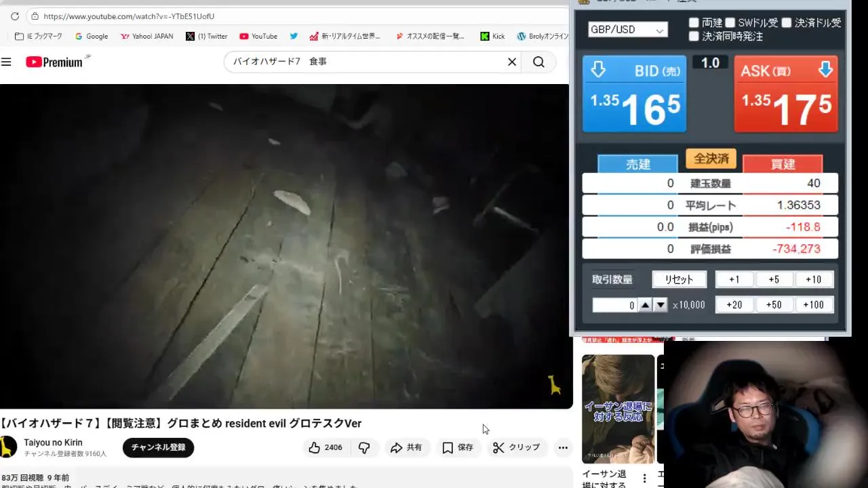Toggle the 決済ドル受 checkbox
868x488 pixels.
tap(787, 22)
